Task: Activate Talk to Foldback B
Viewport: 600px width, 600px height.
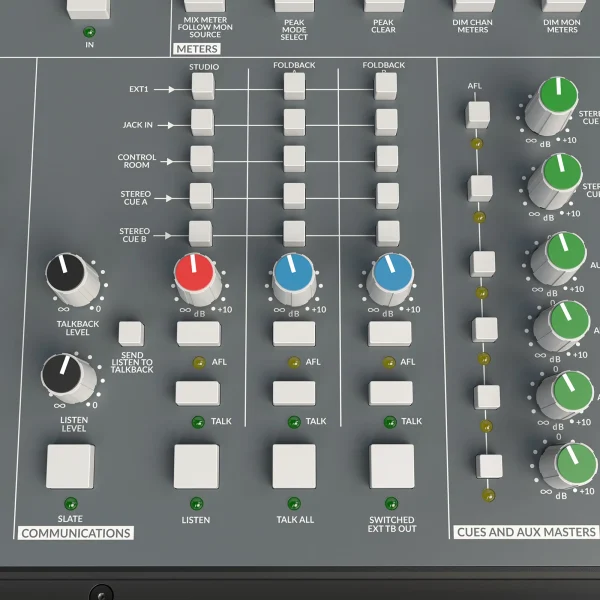Action: click(391, 393)
